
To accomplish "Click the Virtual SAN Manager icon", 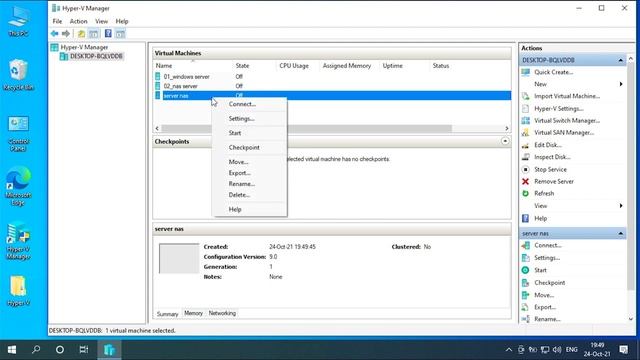I will pyautogui.click(x=526, y=133).
